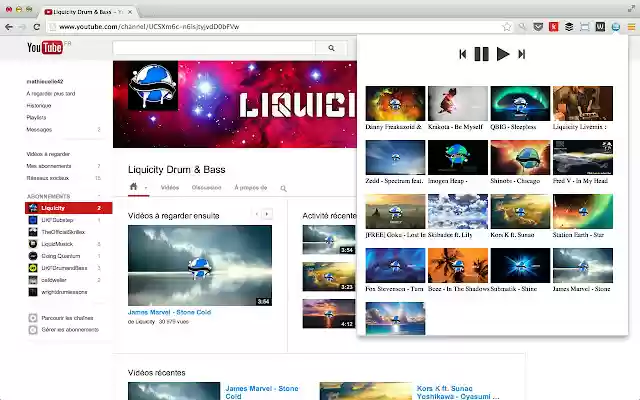
Task: Open Messages in the sidebar
Action: click(39, 129)
